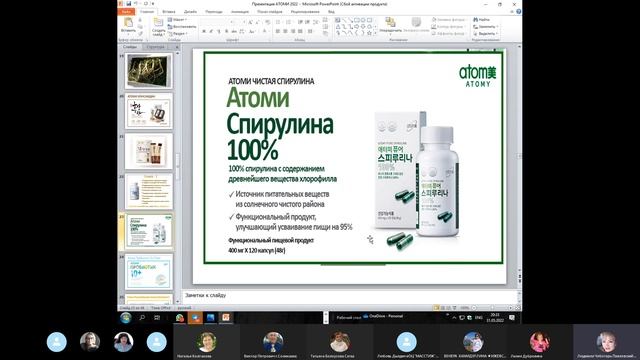This screenshot has width=640, height=360.
Task: Toggle Underline formatting
Action: (219, 31)
